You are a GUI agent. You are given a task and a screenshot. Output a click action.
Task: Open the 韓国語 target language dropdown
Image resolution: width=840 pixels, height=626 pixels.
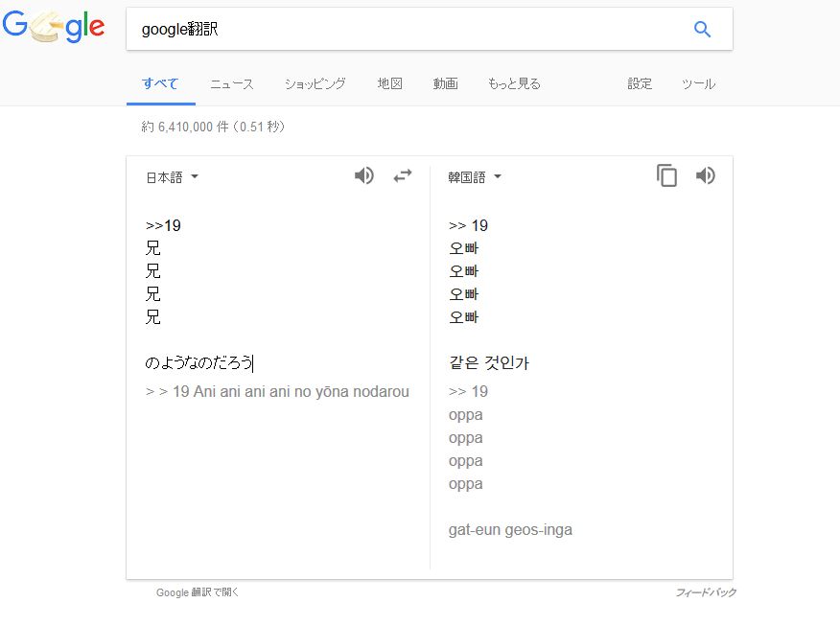tap(475, 177)
